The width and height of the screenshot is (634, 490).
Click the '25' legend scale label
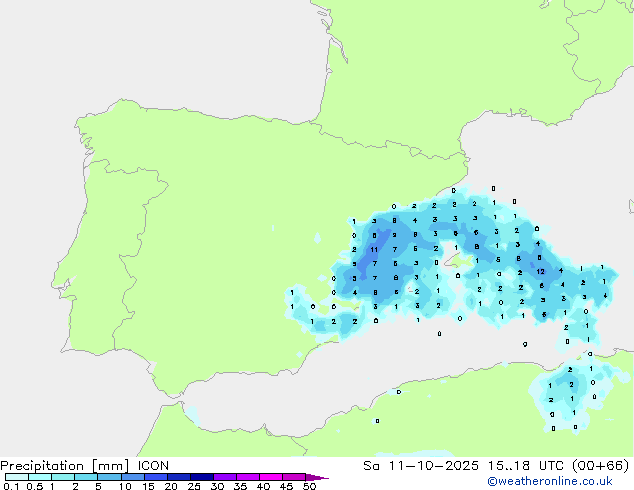tap(194, 486)
